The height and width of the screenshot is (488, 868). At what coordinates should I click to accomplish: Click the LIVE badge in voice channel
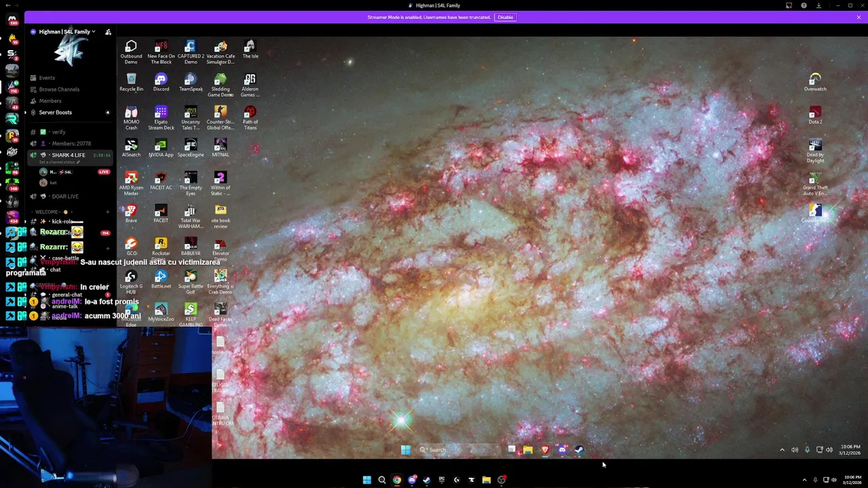point(104,172)
